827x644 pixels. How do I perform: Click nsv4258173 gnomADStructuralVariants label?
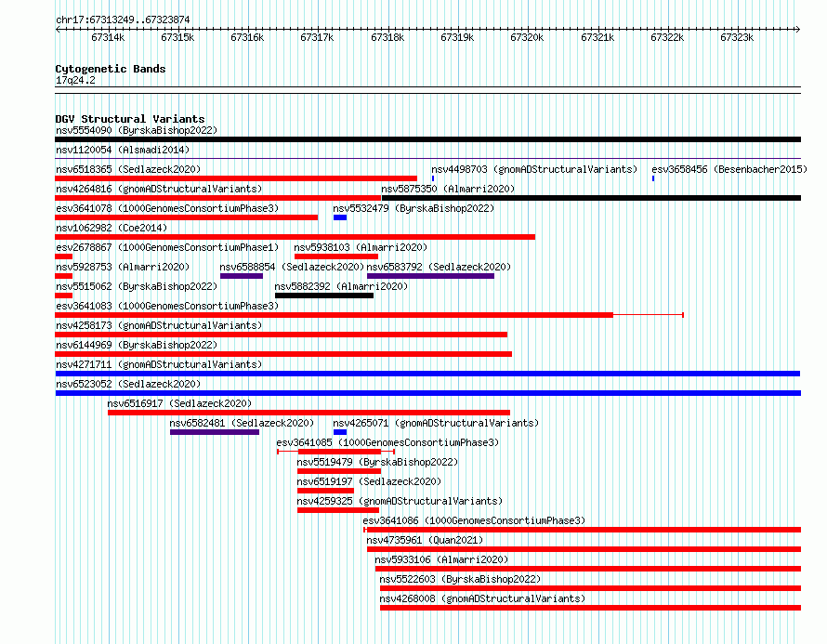tap(159, 325)
